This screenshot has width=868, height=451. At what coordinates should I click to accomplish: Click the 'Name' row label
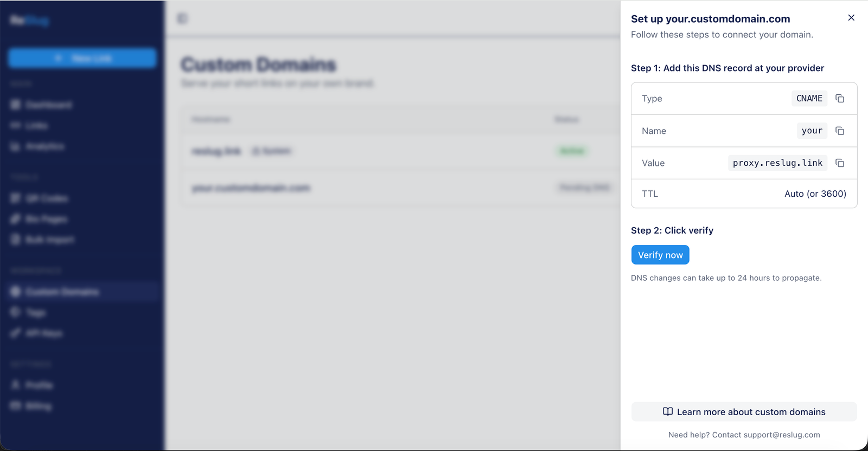654,131
